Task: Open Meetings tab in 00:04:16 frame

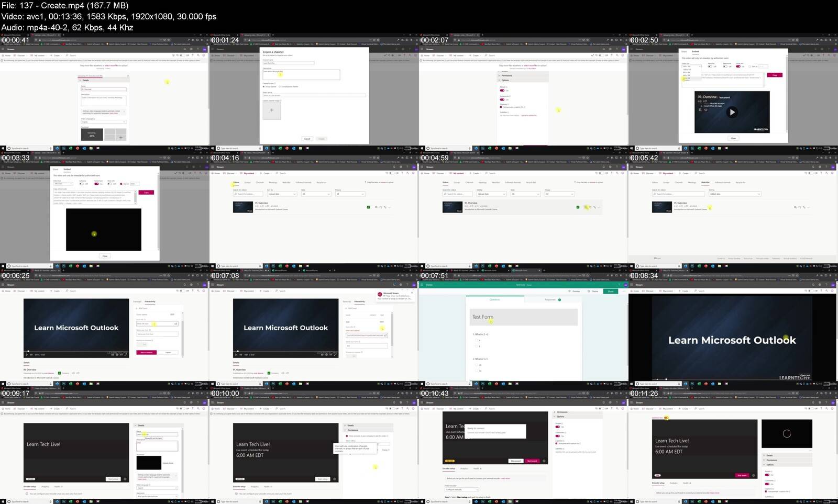Action: click(x=273, y=182)
